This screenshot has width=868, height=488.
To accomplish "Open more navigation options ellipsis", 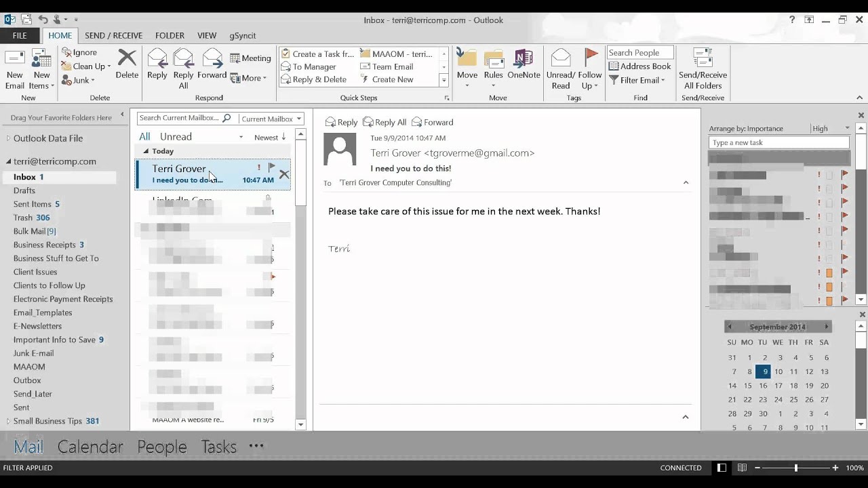I will [x=256, y=446].
